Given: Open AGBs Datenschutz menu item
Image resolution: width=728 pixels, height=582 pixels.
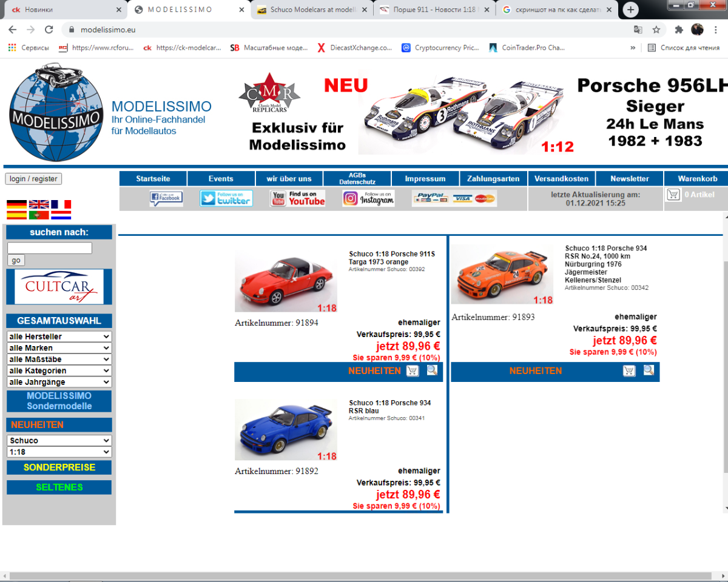Looking at the screenshot, I should coord(357,179).
